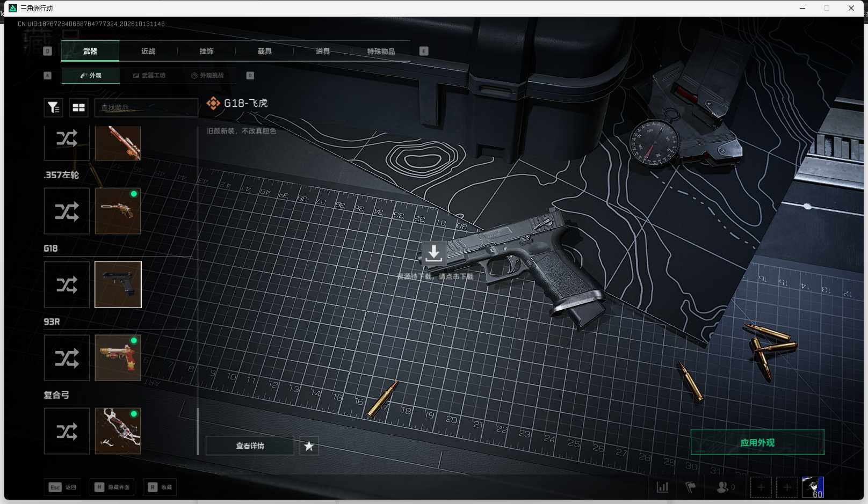This screenshot has width=868, height=504.
Task: Randomize skin for the .357左轮 row
Action: tap(67, 211)
